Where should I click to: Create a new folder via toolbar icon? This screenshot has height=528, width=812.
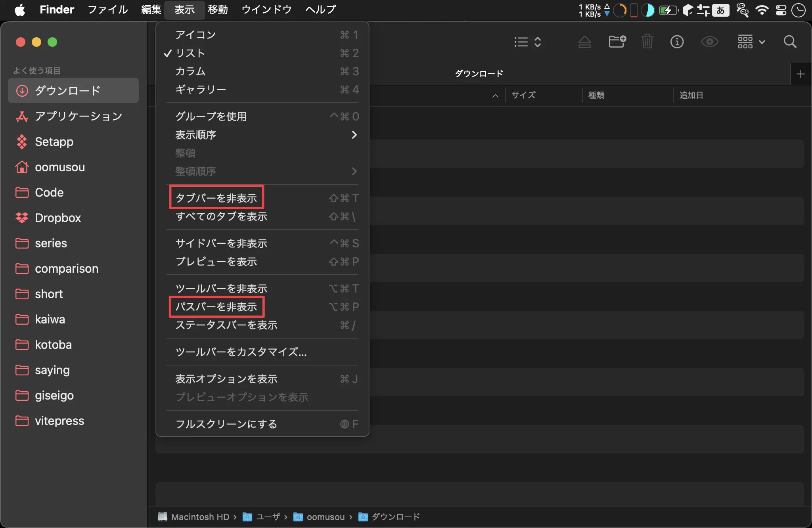617,42
